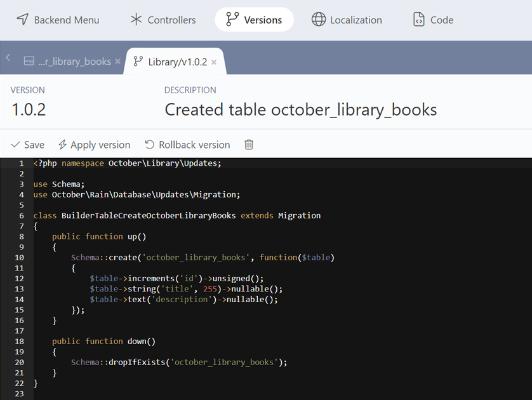
Task: Edit the description 'Created table october_library_books'
Action: point(301,110)
